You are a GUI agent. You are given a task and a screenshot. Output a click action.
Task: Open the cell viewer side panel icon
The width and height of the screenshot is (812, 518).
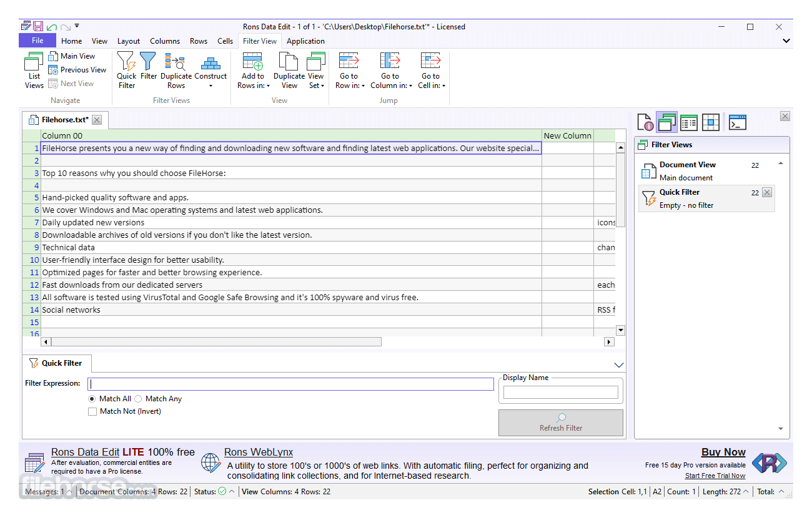click(711, 122)
